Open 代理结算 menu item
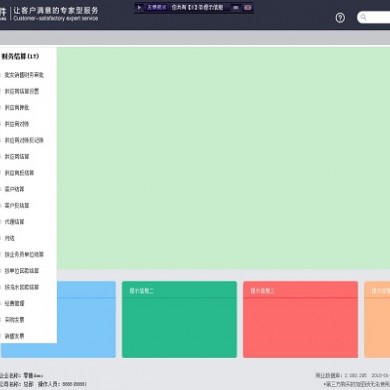The image size is (390, 390). click(x=14, y=222)
